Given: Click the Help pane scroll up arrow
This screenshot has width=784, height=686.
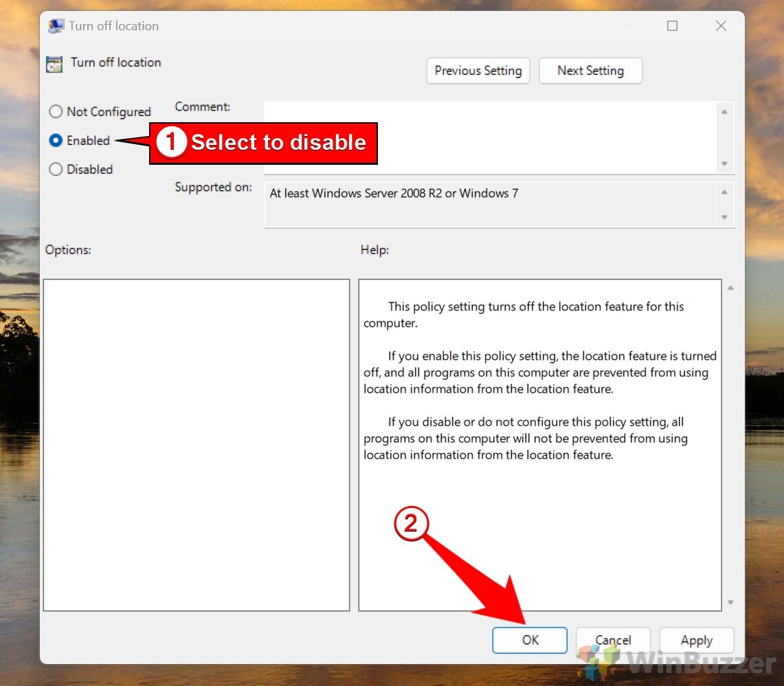Looking at the screenshot, I should coord(730,288).
